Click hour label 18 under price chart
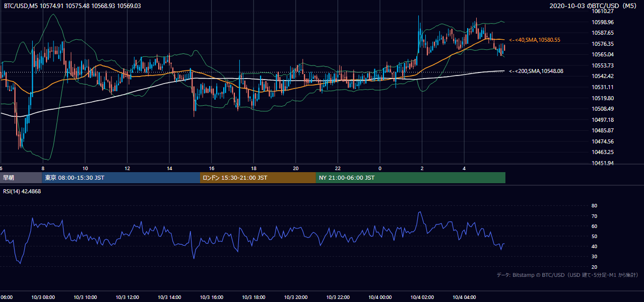This screenshot has height=302, width=644. 254,168
